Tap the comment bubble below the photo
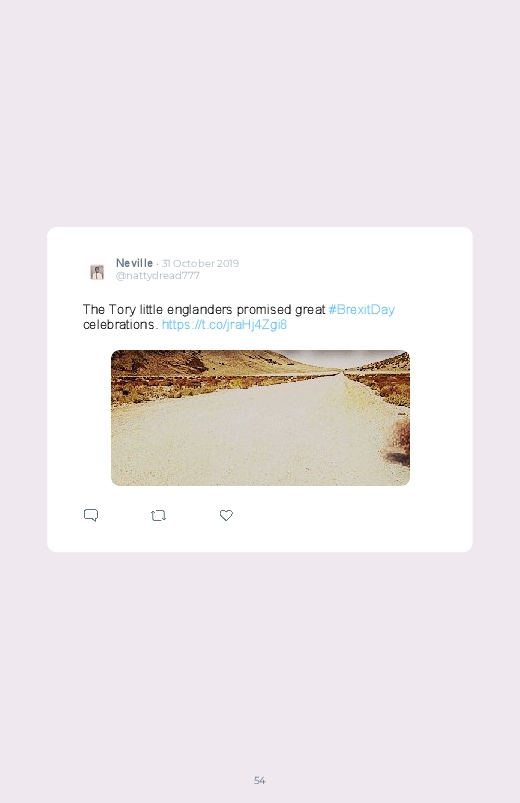 pyautogui.click(x=91, y=515)
